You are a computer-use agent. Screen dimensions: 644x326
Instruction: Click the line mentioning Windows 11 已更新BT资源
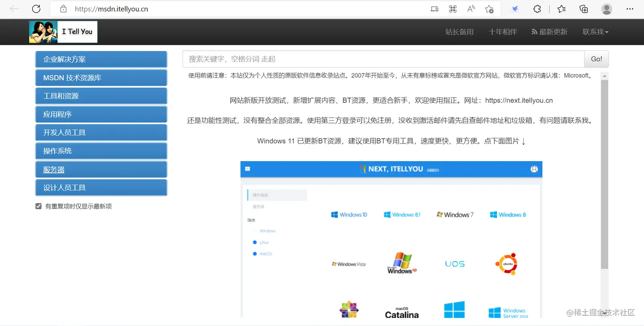(391, 141)
